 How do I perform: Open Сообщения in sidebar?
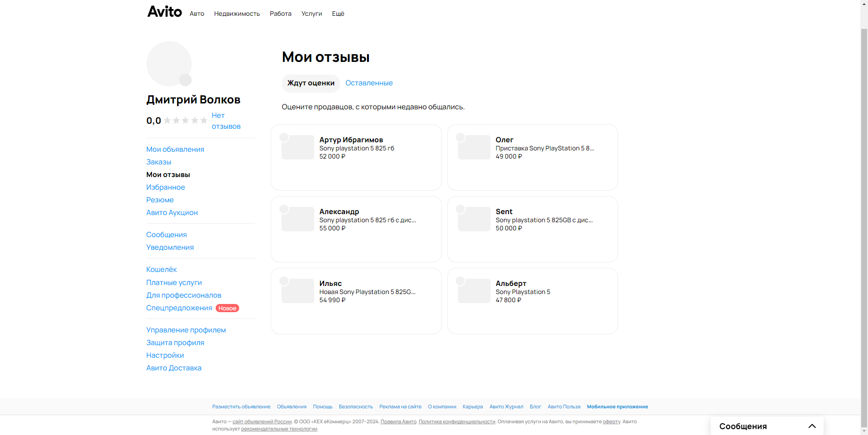click(166, 234)
